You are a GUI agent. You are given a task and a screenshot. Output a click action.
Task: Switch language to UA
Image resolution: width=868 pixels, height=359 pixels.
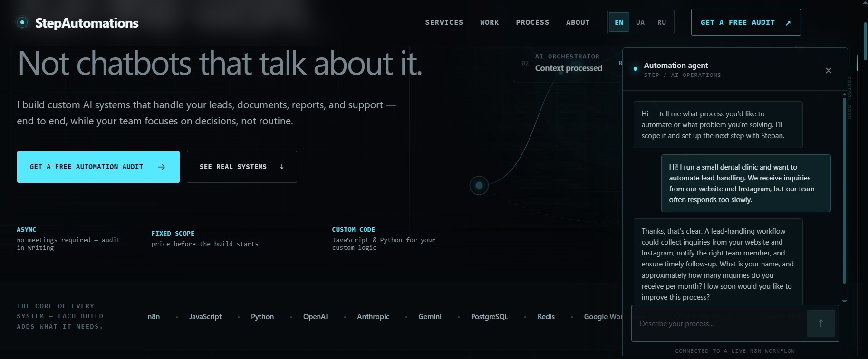coord(640,22)
